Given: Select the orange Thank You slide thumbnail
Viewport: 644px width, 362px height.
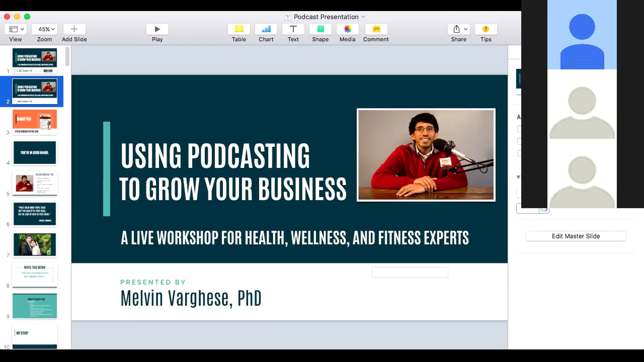Looking at the screenshot, I should [x=35, y=122].
